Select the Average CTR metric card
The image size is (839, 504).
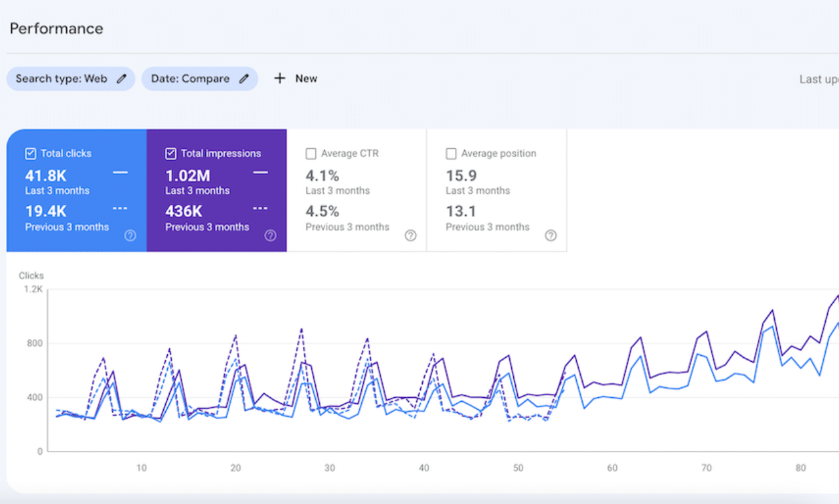tap(357, 190)
